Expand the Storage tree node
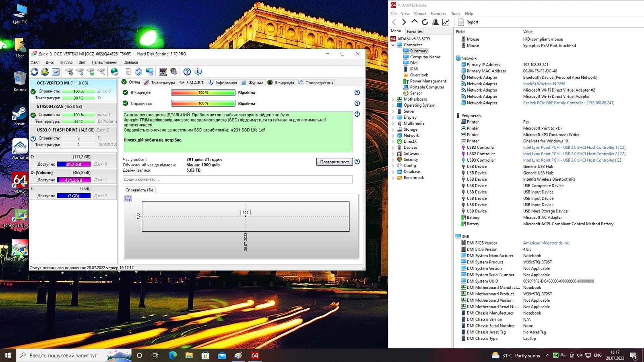Image resolution: width=644 pixels, height=362 pixels. pos(393,130)
